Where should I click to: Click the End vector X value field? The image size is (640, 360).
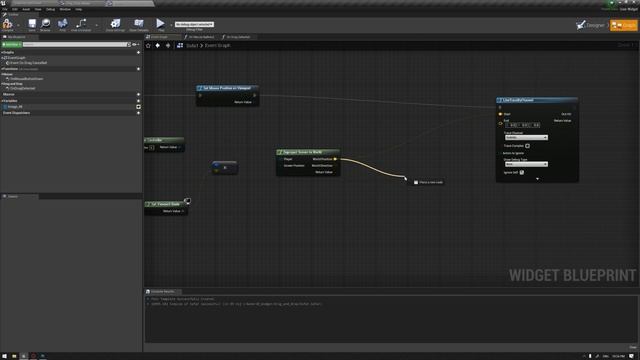click(x=512, y=125)
